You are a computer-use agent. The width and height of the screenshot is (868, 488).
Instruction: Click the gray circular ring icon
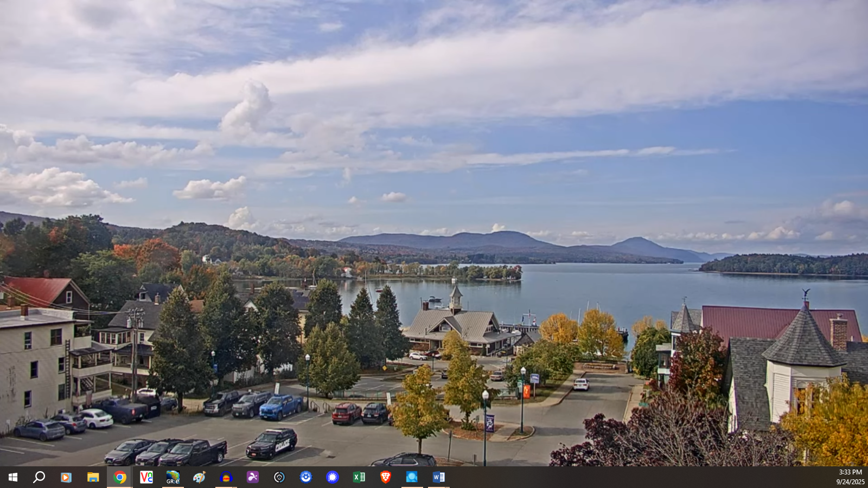(279, 477)
